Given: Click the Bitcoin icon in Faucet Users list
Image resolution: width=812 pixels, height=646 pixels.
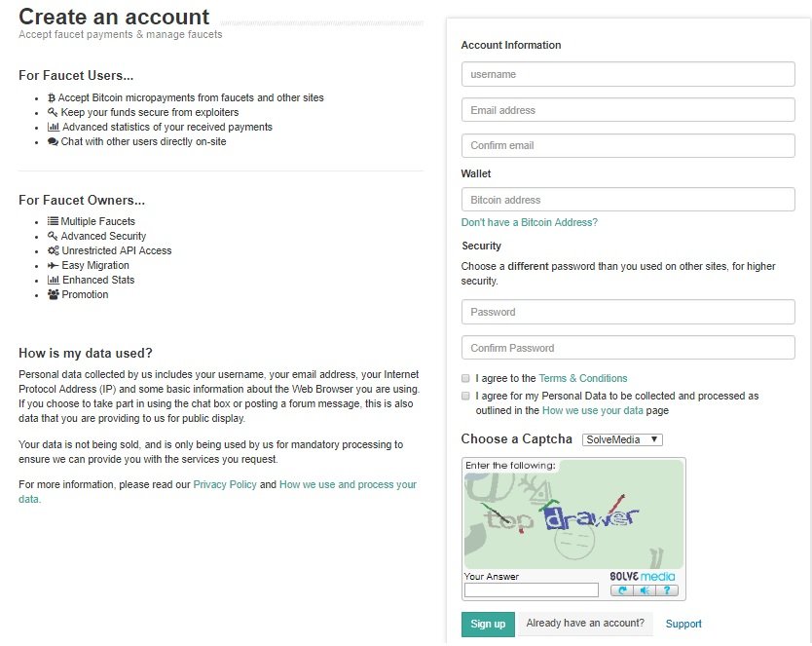Looking at the screenshot, I should tap(52, 98).
